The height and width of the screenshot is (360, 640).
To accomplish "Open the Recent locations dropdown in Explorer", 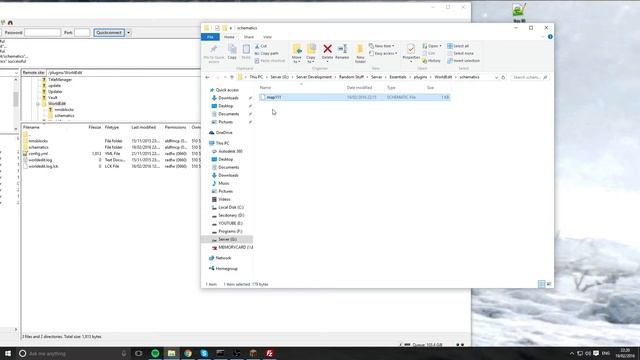I will (x=225, y=77).
